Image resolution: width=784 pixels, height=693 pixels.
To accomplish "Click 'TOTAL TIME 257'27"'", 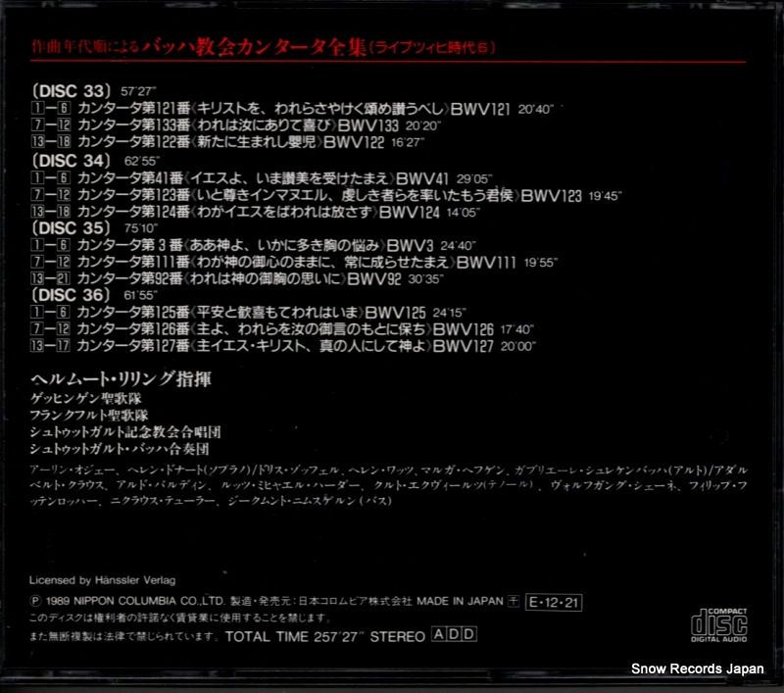I will click(295, 636).
